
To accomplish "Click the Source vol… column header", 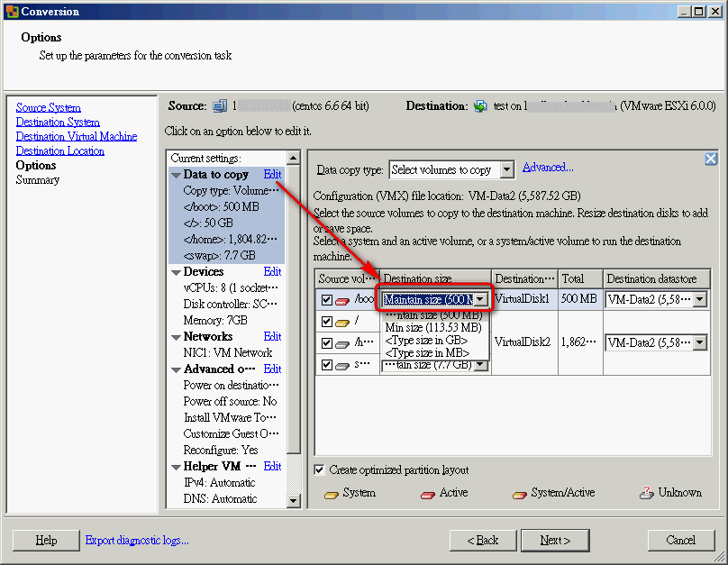I will click(347, 279).
